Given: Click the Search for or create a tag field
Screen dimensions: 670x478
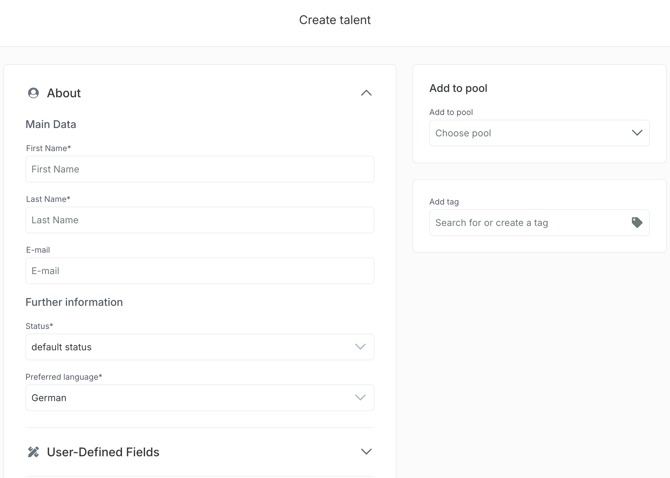Looking at the screenshot, I should point(525,223).
